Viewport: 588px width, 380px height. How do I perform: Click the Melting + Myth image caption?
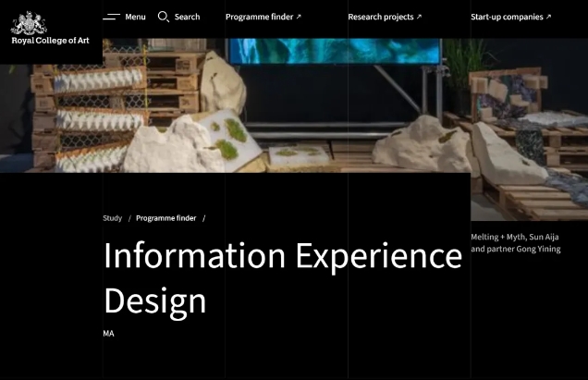[516, 243]
